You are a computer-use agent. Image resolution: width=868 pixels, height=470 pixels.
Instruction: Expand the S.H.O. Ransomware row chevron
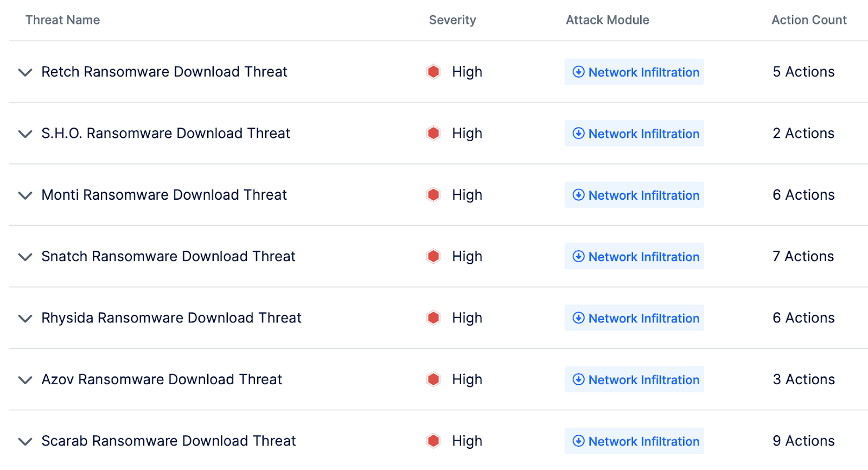(25, 134)
